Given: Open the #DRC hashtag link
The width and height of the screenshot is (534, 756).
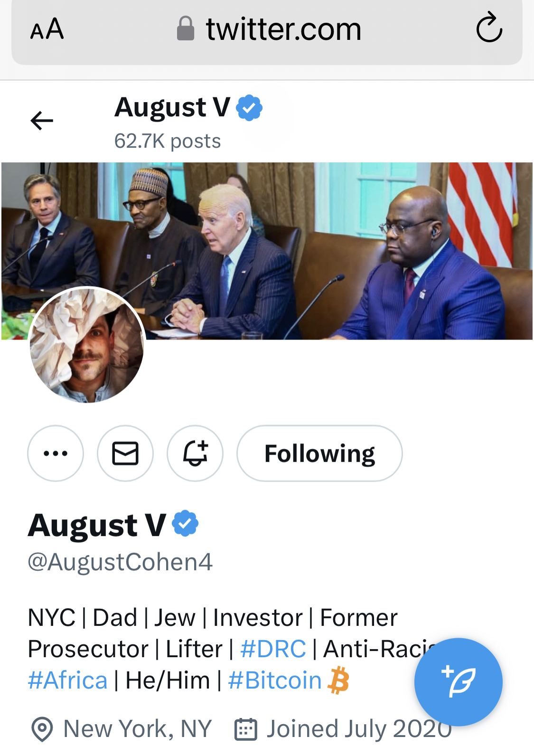Looking at the screenshot, I should click(273, 649).
